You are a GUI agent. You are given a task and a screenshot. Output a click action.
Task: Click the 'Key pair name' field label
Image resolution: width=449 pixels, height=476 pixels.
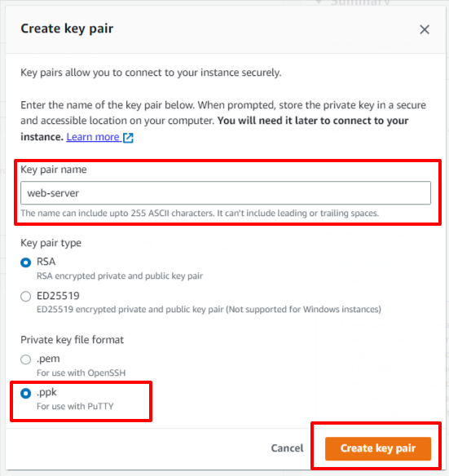coord(54,170)
